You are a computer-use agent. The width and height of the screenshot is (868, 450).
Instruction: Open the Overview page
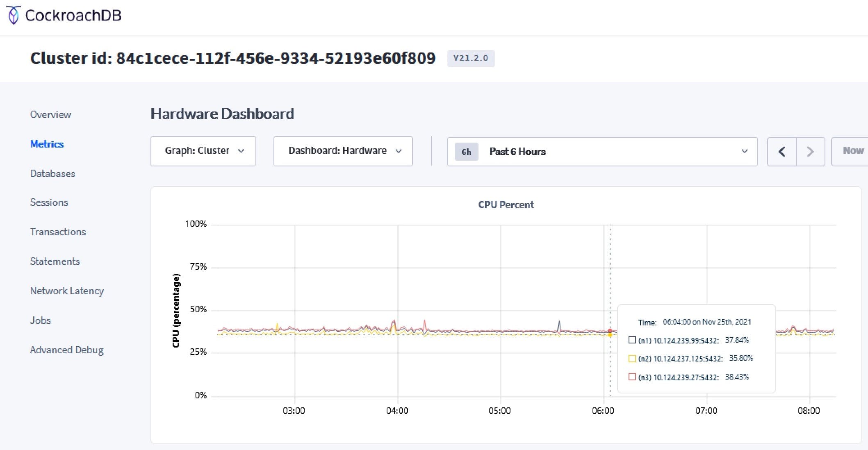coord(50,115)
